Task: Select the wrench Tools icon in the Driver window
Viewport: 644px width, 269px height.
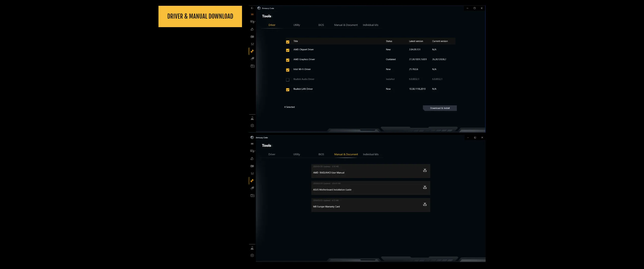Action: pos(252,51)
